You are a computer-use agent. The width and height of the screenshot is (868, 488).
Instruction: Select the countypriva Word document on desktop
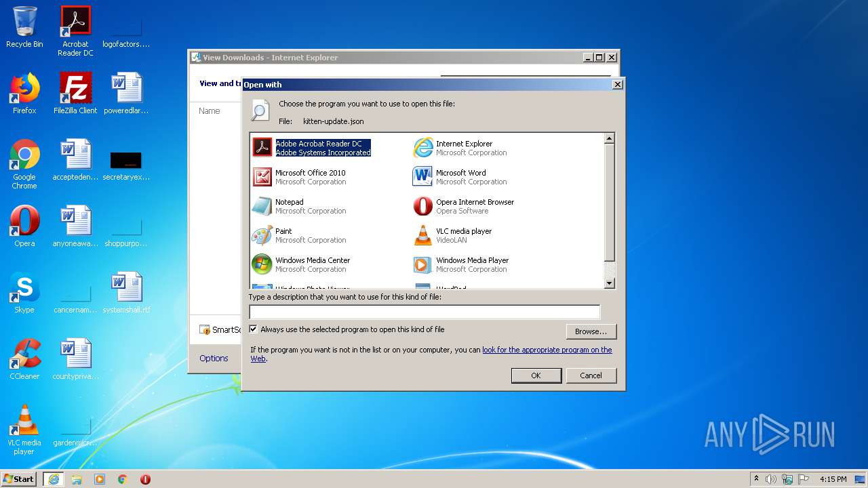click(75, 359)
